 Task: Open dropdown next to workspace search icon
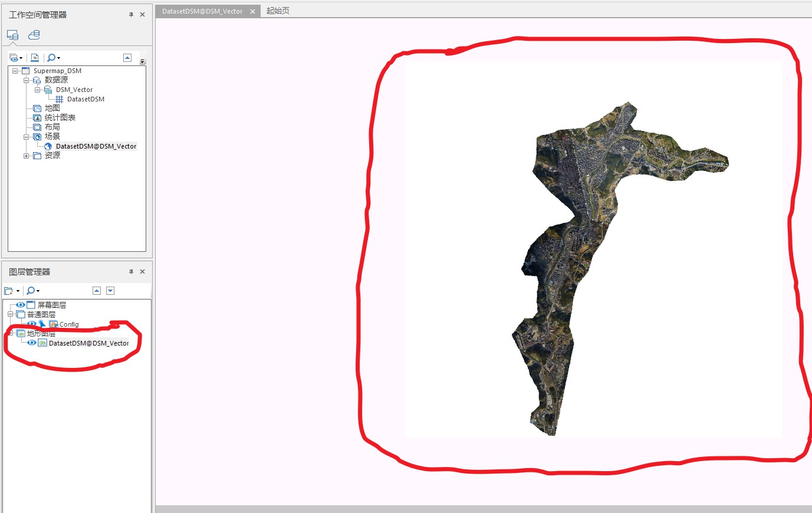[58, 58]
